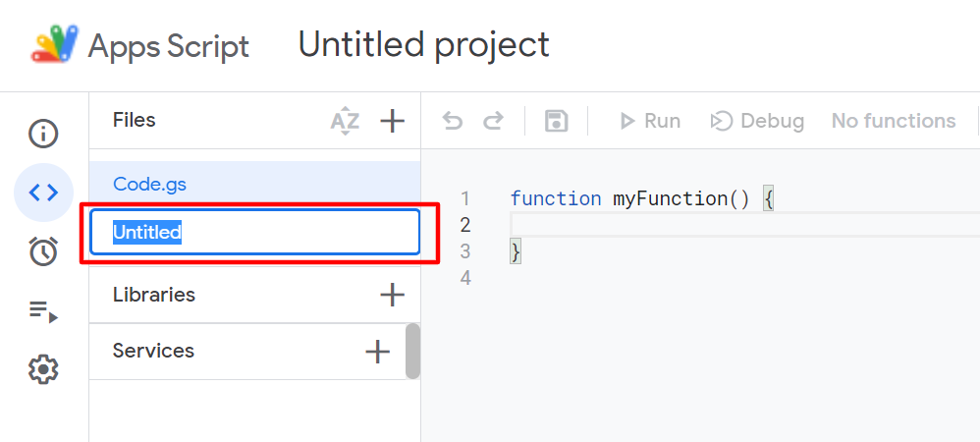The width and height of the screenshot is (980, 442).
Task: Add a new file with plus icon
Action: tap(393, 121)
